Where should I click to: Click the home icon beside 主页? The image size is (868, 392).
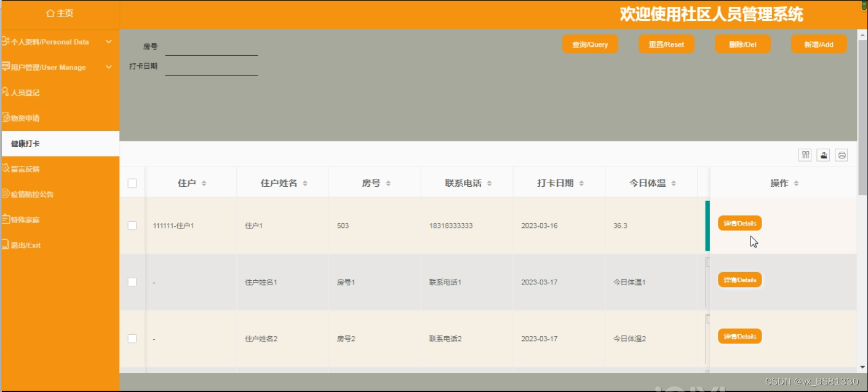pyautogui.click(x=50, y=13)
